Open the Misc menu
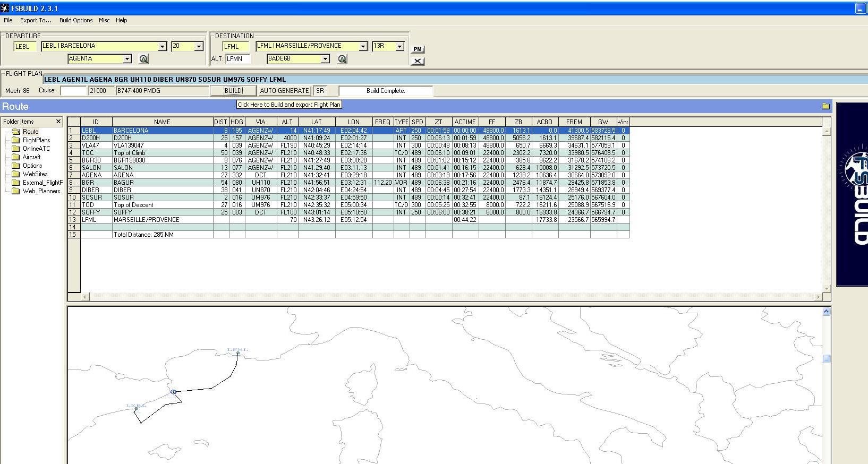 point(104,20)
